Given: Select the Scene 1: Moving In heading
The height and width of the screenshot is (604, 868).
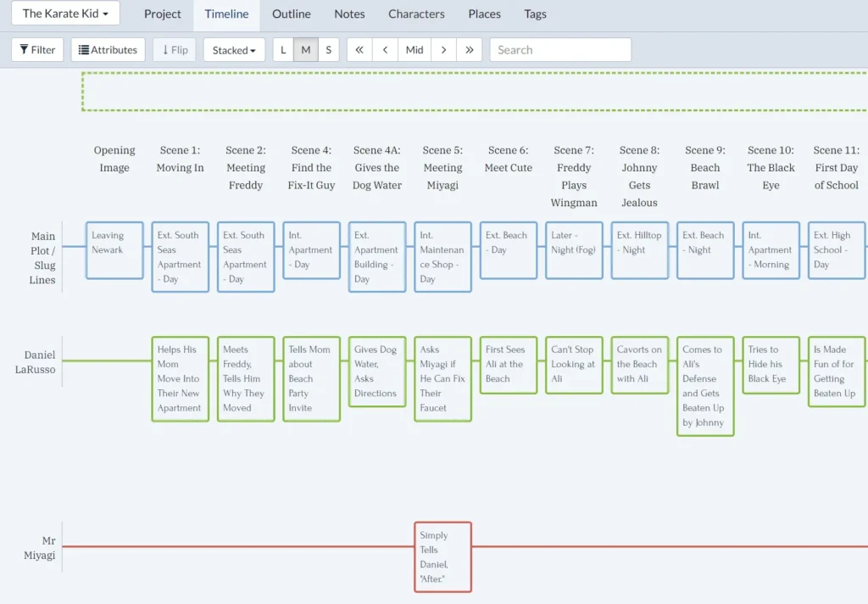Looking at the screenshot, I should click(x=180, y=159).
